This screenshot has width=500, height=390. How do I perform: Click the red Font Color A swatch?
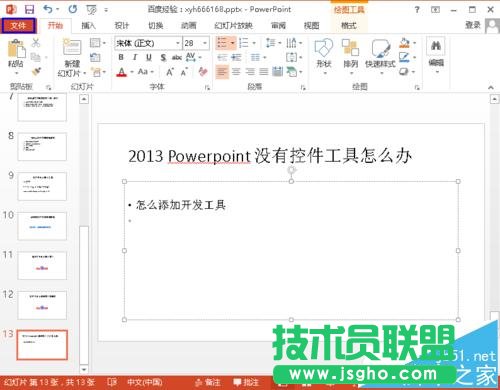tap(122, 72)
